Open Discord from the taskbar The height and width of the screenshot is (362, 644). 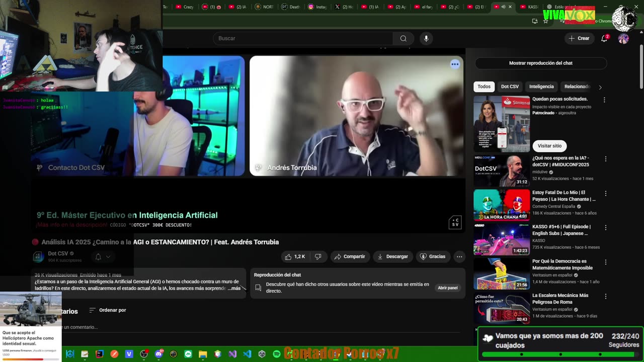point(159,354)
